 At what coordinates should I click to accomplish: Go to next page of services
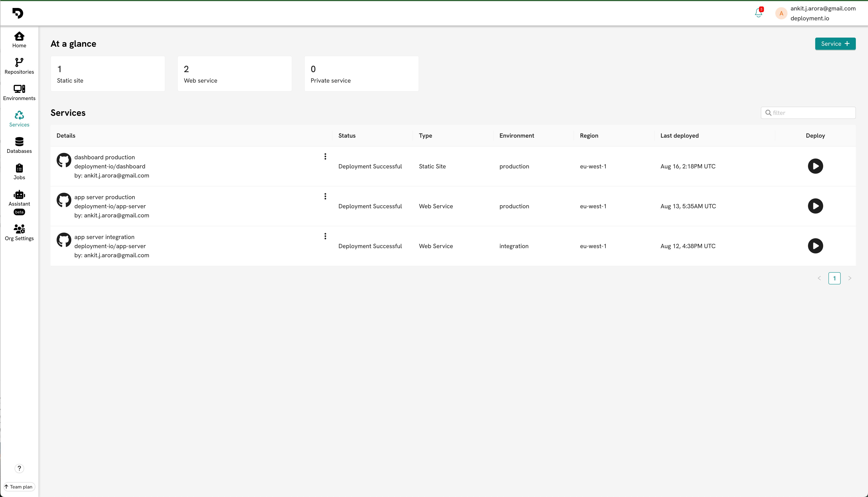[x=850, y=278]
